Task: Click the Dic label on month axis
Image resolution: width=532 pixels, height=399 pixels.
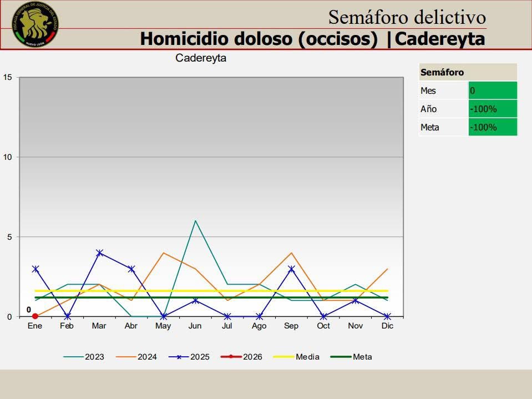Action: coord(387,326)
